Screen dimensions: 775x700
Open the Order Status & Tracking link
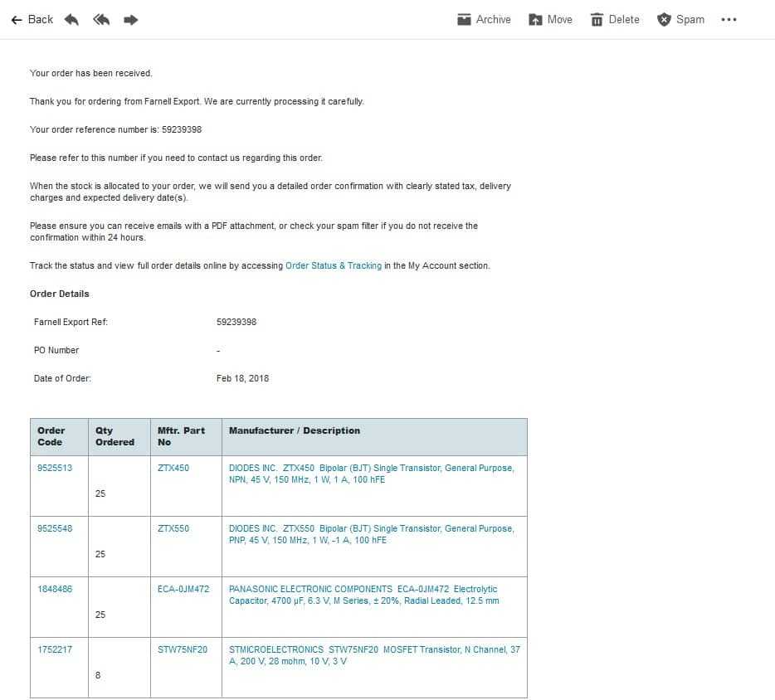pos(334,265)
